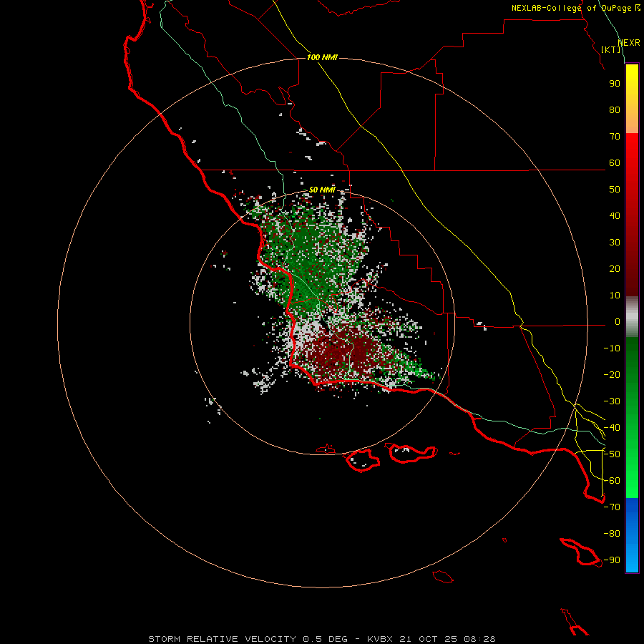Click the positive 70 knot scale value
This screenshot has height=644, width=644.
coord(615,137)
